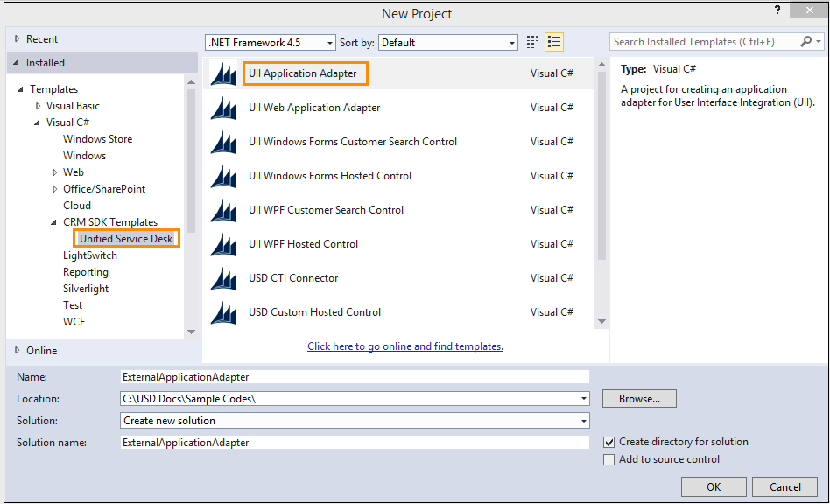Switch to small icons view
This screenshot has width=830, height=504.
[x=531, y=41]
